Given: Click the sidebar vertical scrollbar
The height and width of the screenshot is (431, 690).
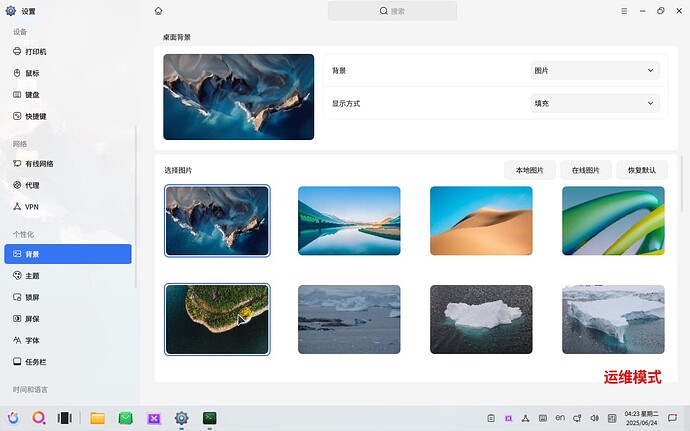Looking at the screenshot, I should coord(136,207).
